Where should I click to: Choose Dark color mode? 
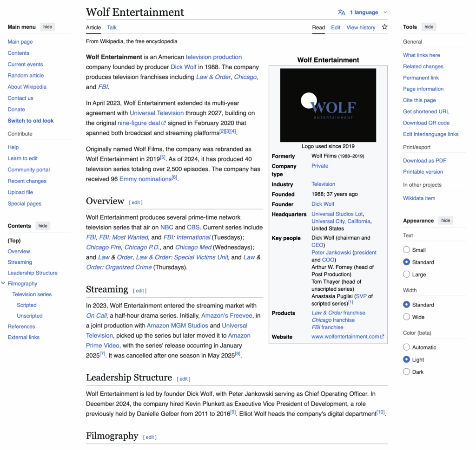pyautogui.click(x=406, y=372)
